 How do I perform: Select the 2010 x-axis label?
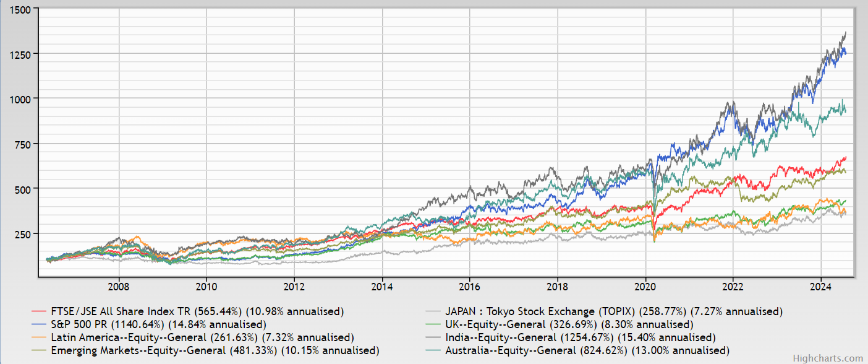click(206, 287)
